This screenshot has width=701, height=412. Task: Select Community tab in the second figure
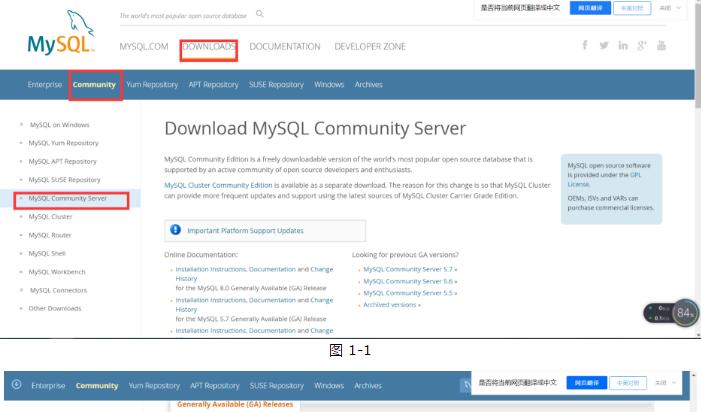pos(97,385)
